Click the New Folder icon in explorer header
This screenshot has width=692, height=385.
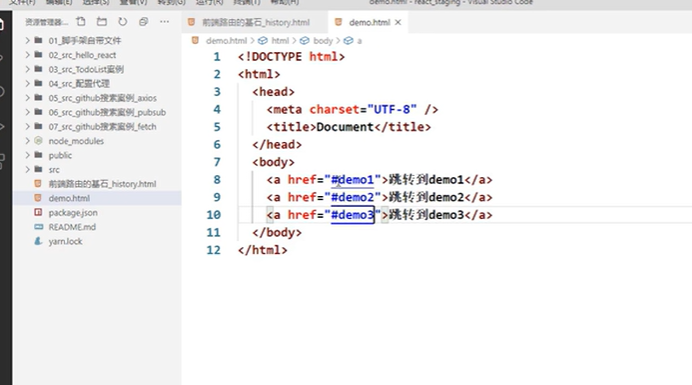coord(102,22)
